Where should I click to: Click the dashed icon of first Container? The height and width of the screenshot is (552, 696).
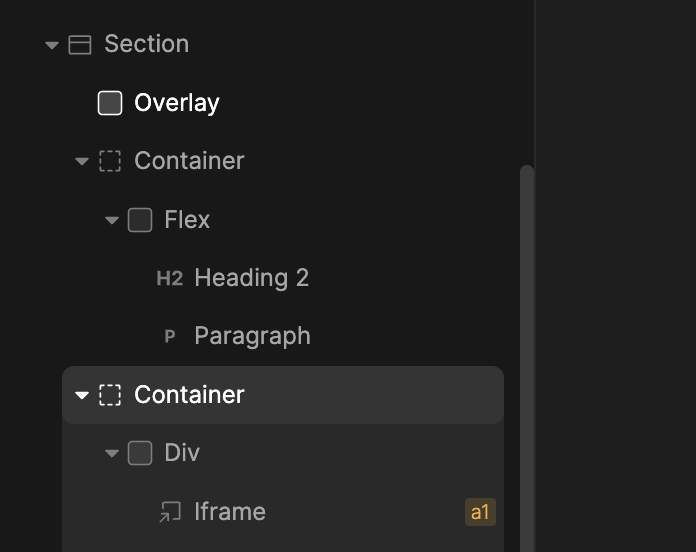(110, 161)
